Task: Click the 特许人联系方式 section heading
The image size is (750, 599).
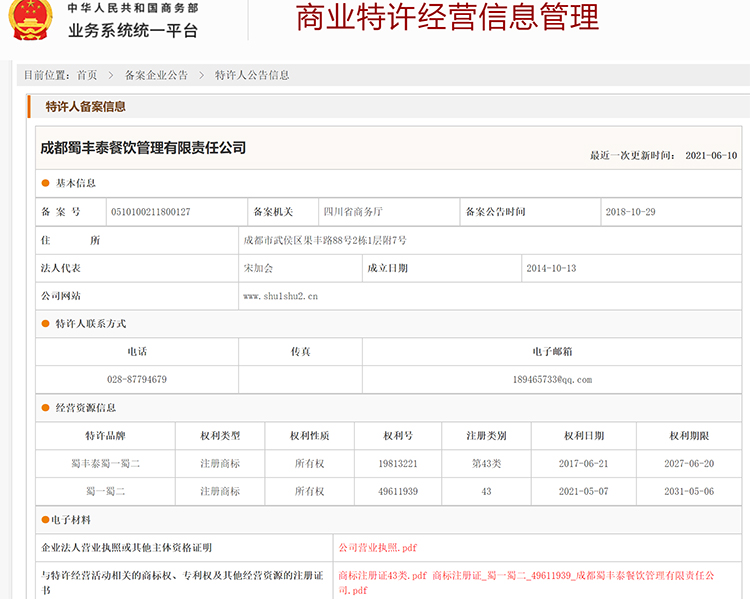Action: [x=91, y=324]
